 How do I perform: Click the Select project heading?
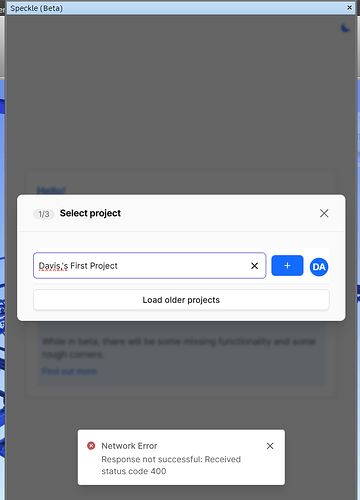tap(90, 213)
